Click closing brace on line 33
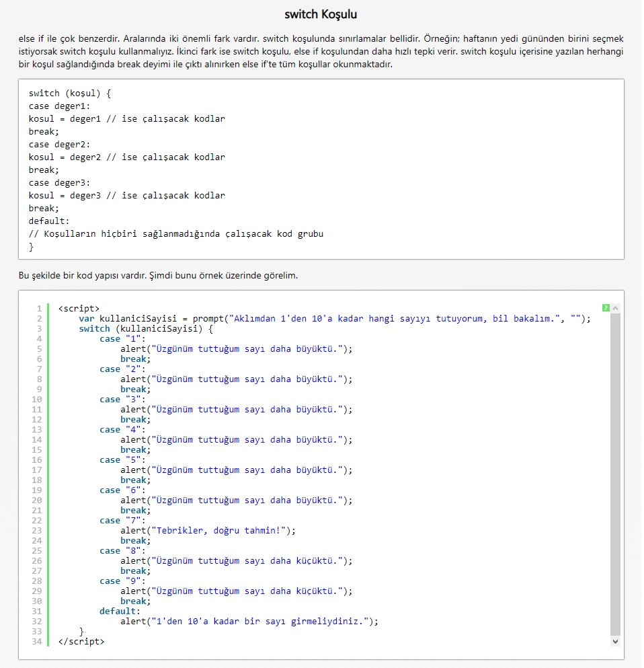The width and height of the screenshot is (644, 668). pyautogui.click(x=82, y=632)
